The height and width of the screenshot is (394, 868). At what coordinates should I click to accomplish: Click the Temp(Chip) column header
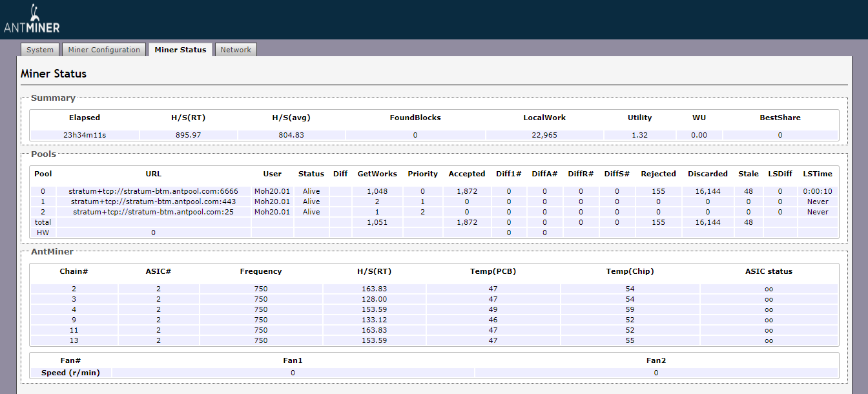[630, 271]
